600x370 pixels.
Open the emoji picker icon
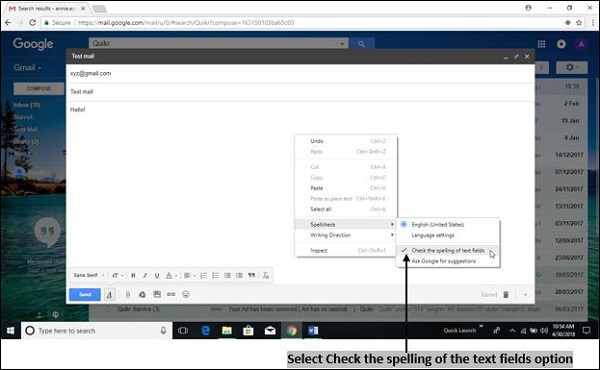click(186, 294)
